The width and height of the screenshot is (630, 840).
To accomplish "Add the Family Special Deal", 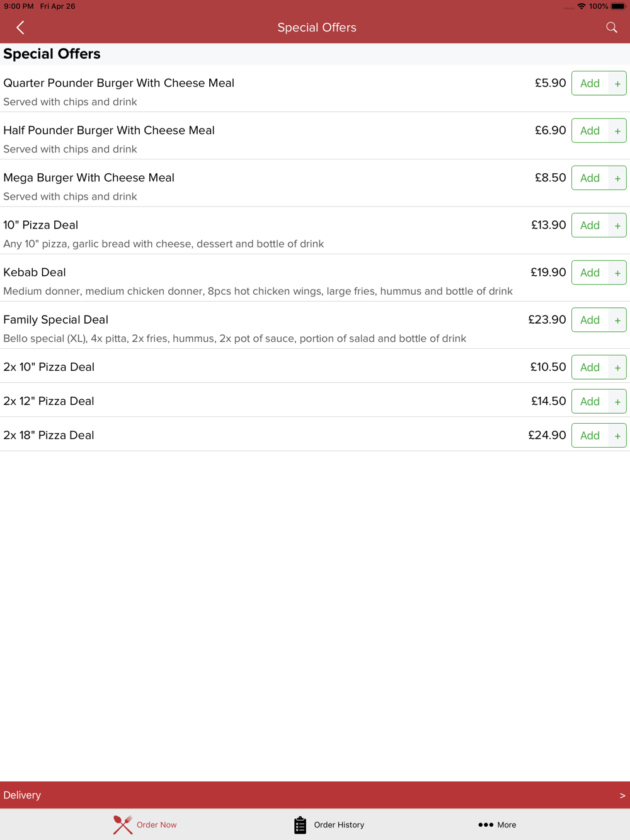I will tap(590, 320).
